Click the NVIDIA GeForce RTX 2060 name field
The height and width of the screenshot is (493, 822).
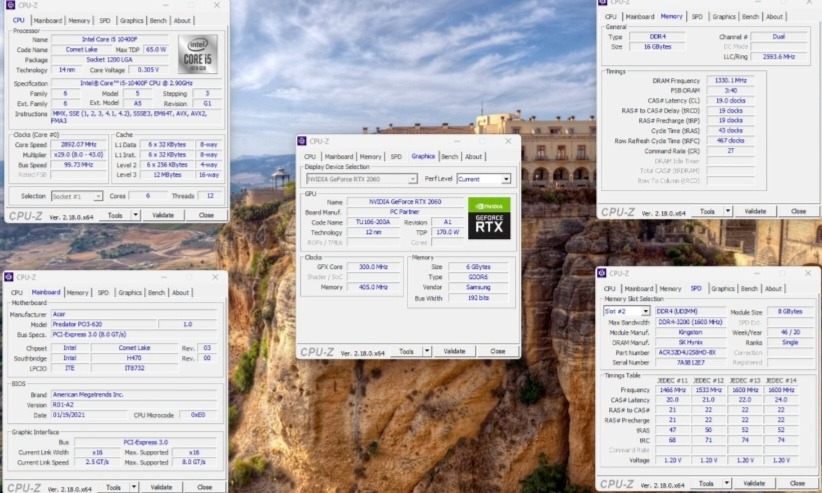pos(405,201)
